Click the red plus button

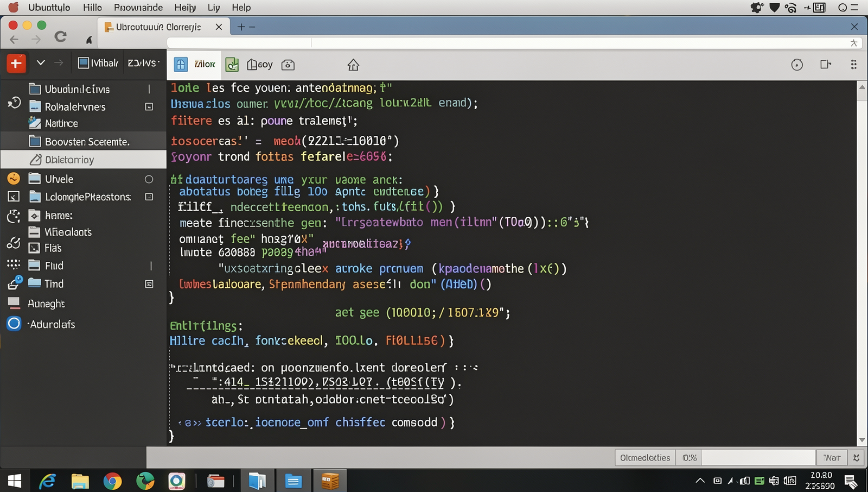pos(16,64)
